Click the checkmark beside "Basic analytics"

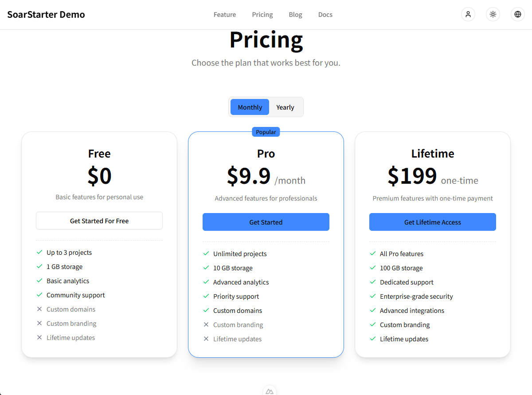(39, 280)
